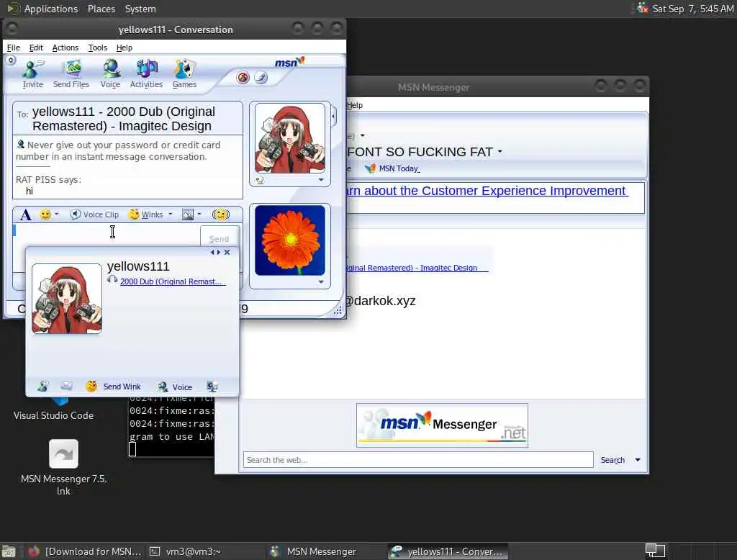Click Send Wink in the contact card

point(113,387)
